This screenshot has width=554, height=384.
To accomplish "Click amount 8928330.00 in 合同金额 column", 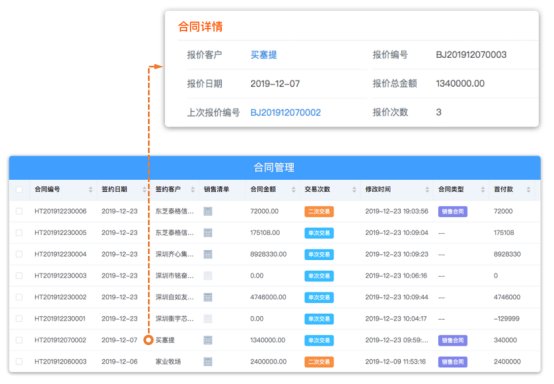I will 269,254.
